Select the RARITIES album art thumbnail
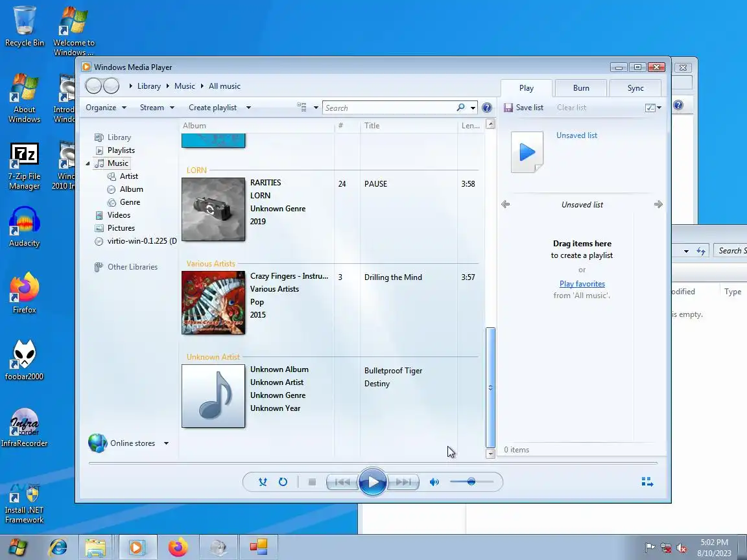 [213, 209]
